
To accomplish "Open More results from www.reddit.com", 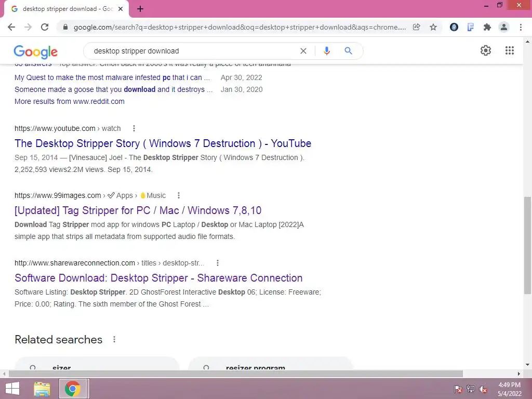I will tap(70, 101).
